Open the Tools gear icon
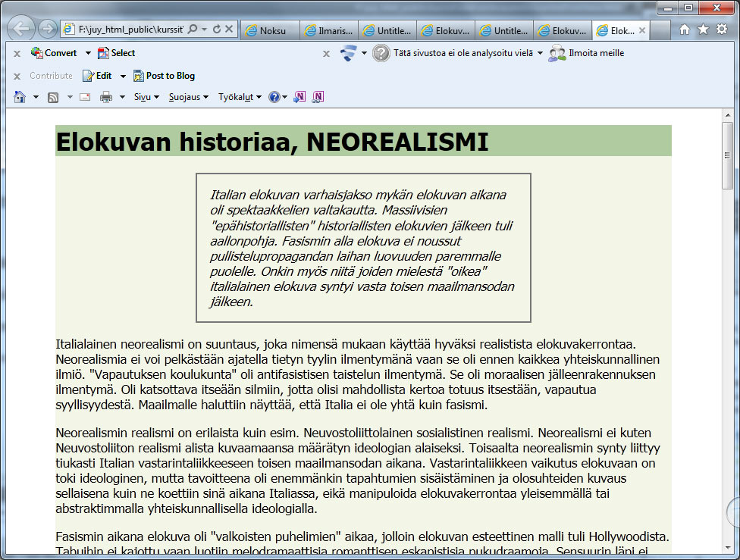Image resolution: width=740 pixels, height=560 pixels. pos(722,30)
